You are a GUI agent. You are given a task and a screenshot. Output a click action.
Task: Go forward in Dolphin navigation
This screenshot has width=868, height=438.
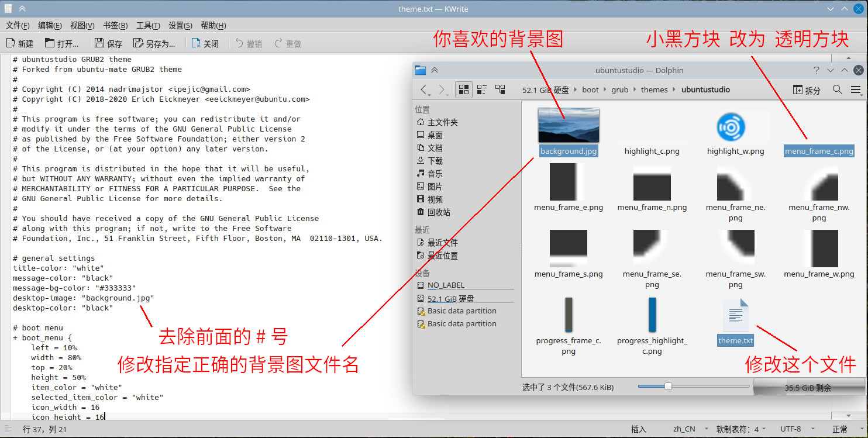tap(442, 89)
